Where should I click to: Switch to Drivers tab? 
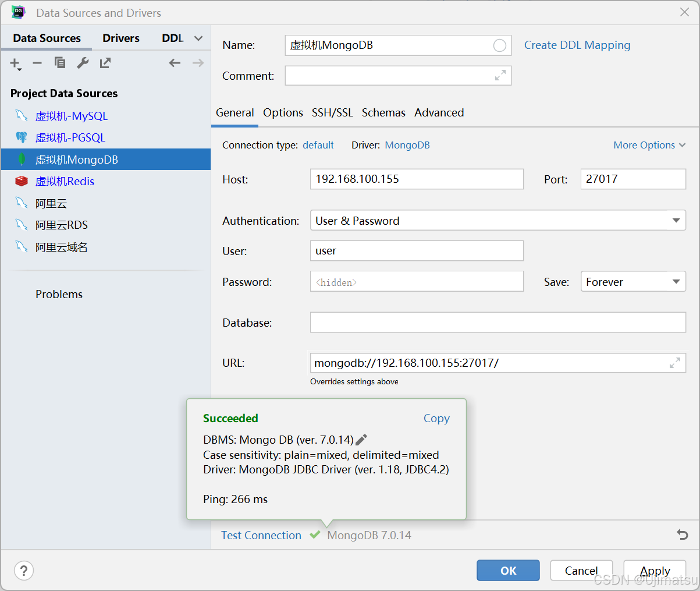(121, 38)
